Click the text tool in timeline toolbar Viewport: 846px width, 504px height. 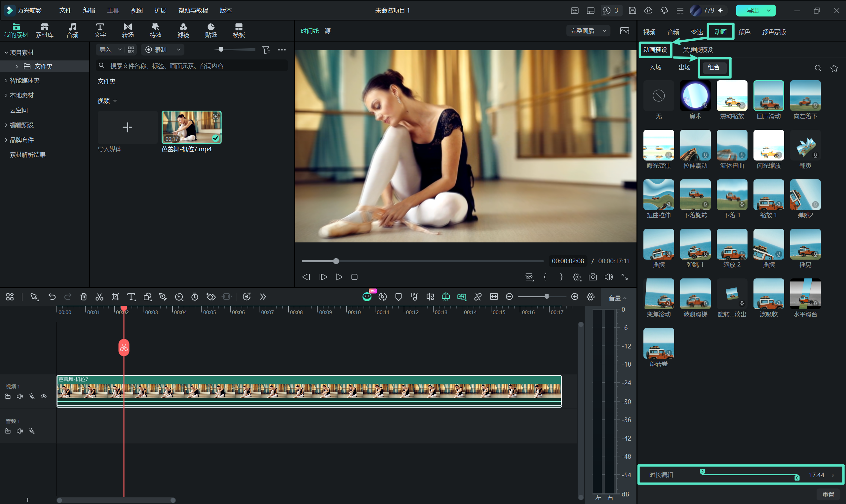131,297
